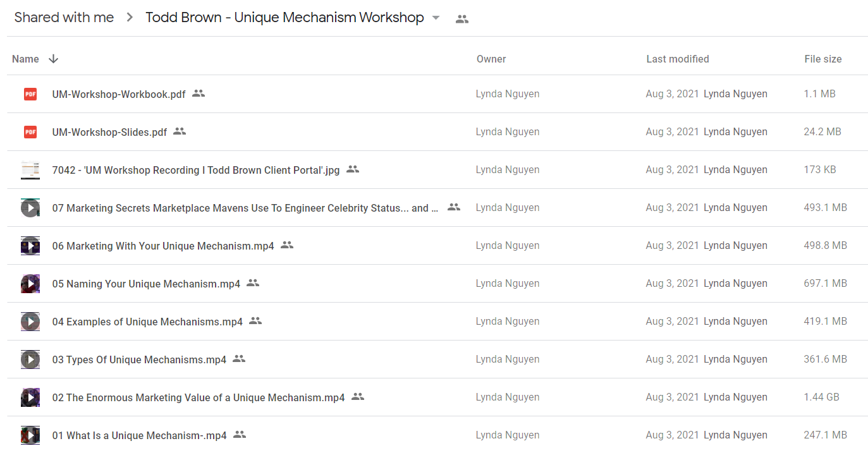Image resolution: width=868 pixels, height=453 pixels.
Task: Click the shared icon next to 05 Naming Your Unique Mechanism
Action: (253, 283)
